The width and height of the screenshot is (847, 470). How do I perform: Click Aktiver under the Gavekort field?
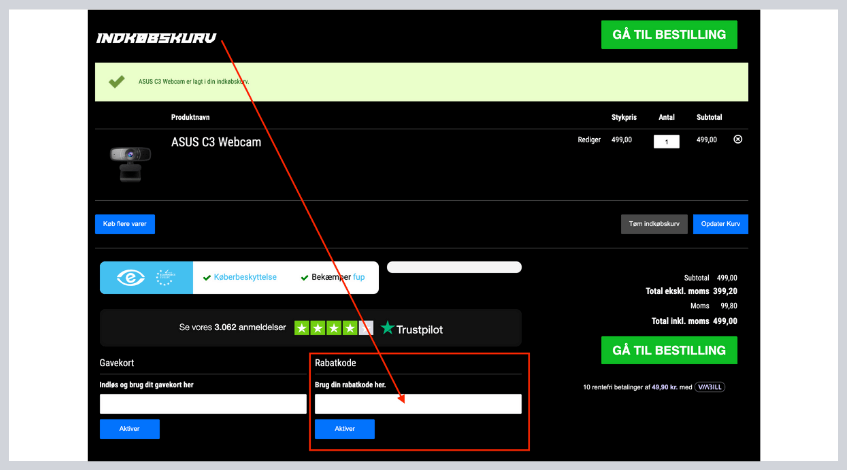point(129,429)
